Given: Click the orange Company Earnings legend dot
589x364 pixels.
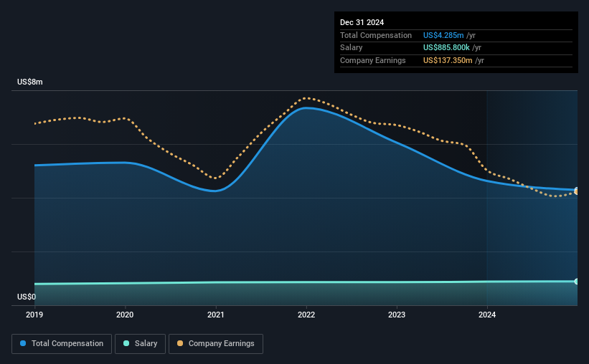Looking at the screenshot, I should 180,343.
